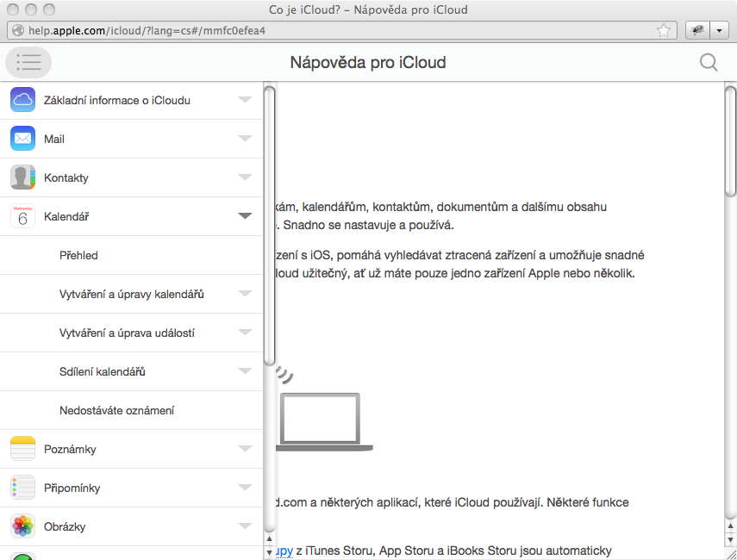Select the Mail label in sidebar
The height and width of the screenshot is (560, 737).
tap(54, 139)
